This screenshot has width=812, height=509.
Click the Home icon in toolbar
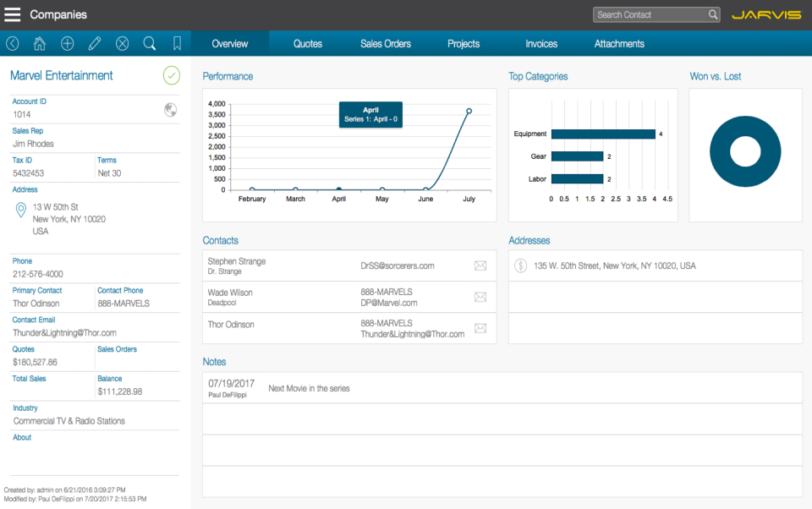[39, 42]
